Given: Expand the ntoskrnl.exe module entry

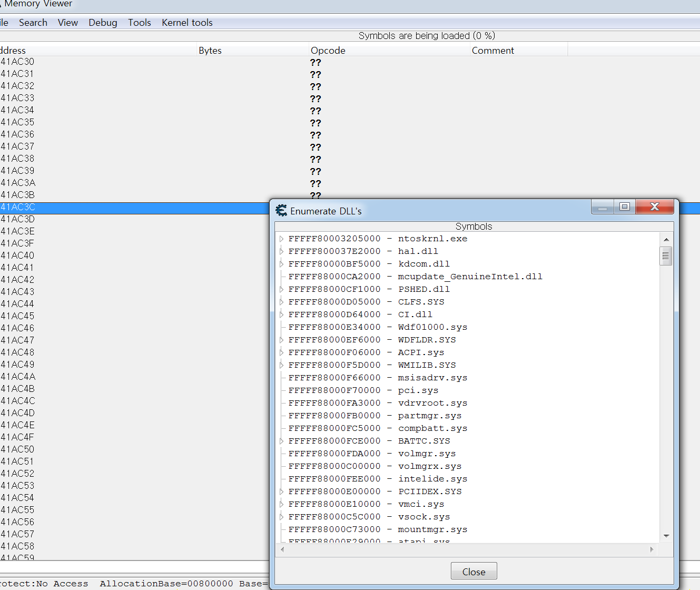Looking at the screenshot, I should (x=281, y=238).
